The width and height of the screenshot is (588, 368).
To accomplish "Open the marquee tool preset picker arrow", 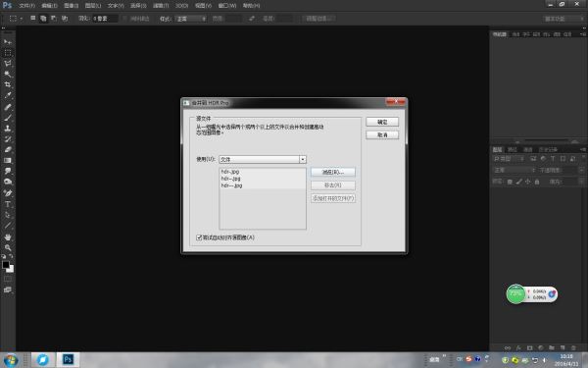I will point(22,19).
